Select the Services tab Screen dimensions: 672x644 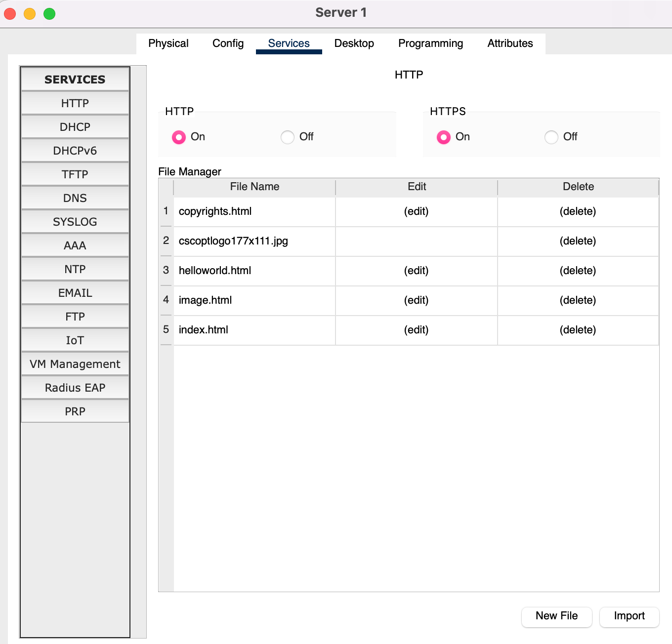[x=289, y=43]
